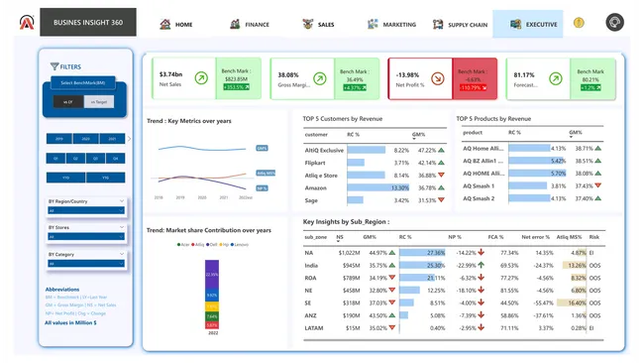Go to Home page tab
This screenshot has height=363, width=644.
(x=175, y=24)
